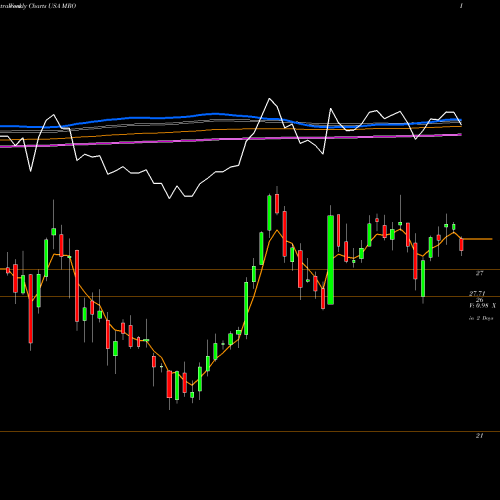This screenshot has width=500, height=500.
Task: Click the 27.71 price label
Action: [x=477, y=293]
